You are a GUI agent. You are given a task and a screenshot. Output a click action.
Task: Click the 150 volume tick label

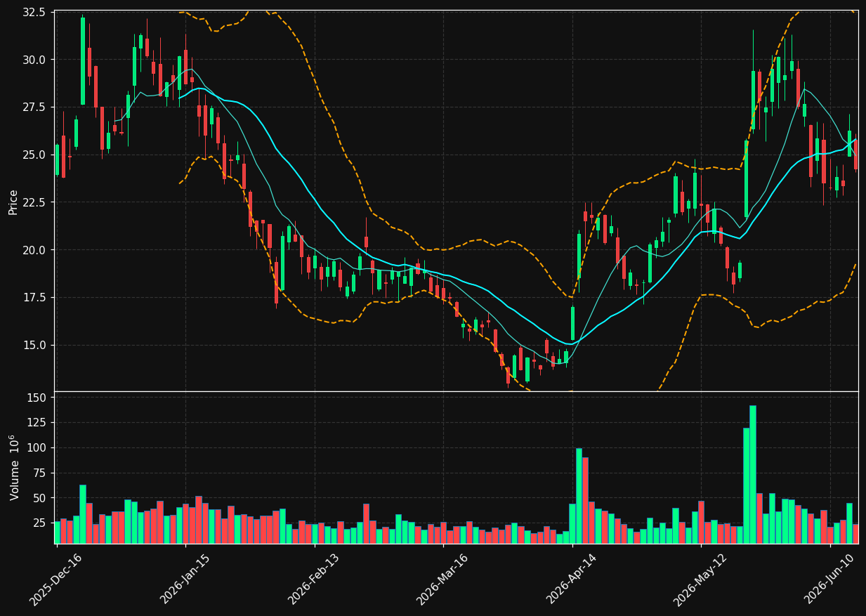[x=39, y=398]
